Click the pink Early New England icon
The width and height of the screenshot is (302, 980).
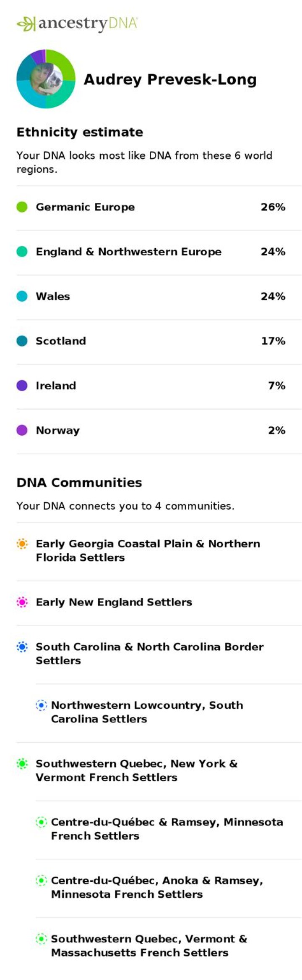pos(22,602)
